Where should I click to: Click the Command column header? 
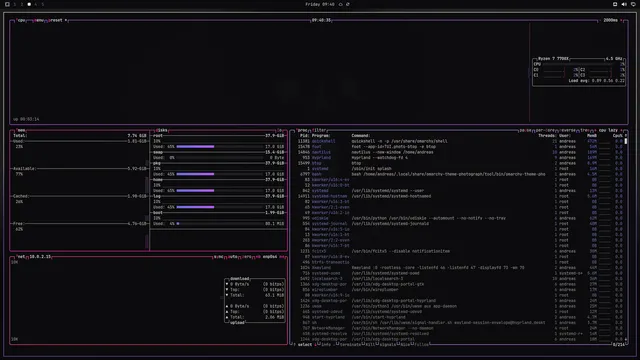pos(360,136)
